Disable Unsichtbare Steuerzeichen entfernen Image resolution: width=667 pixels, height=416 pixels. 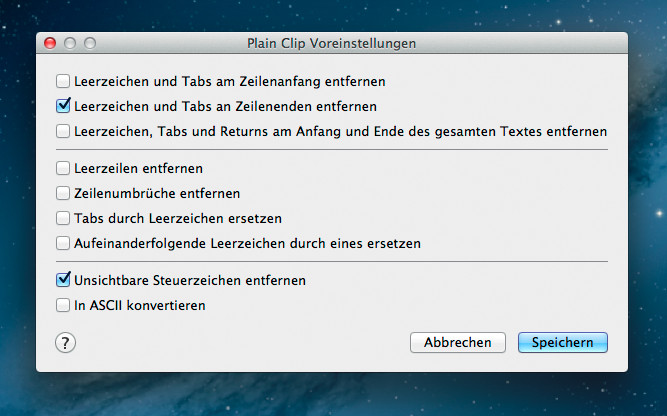coord(63,280)
